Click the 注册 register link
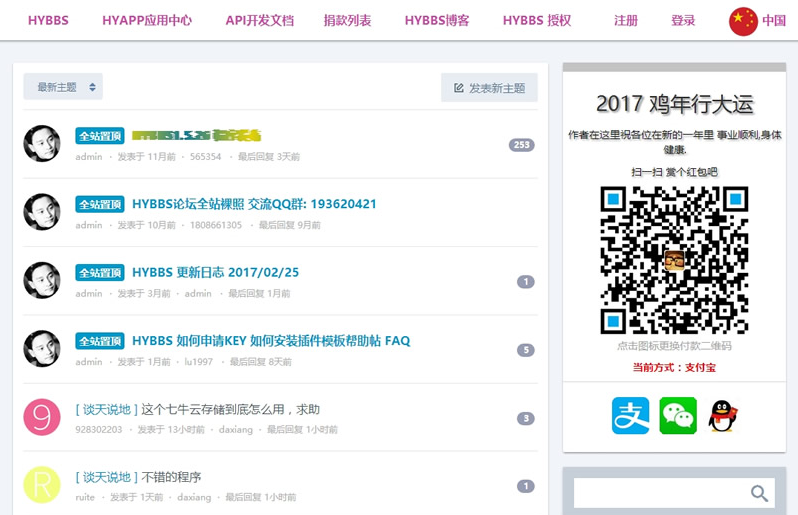The width and height of the screenshot is (798, 515). tap(625, 20)
